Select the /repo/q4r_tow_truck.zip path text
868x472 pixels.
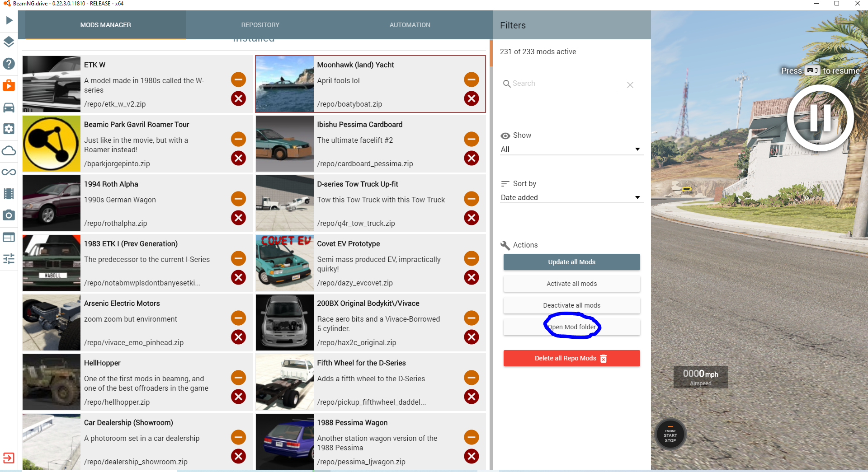[x=356, y=223]
